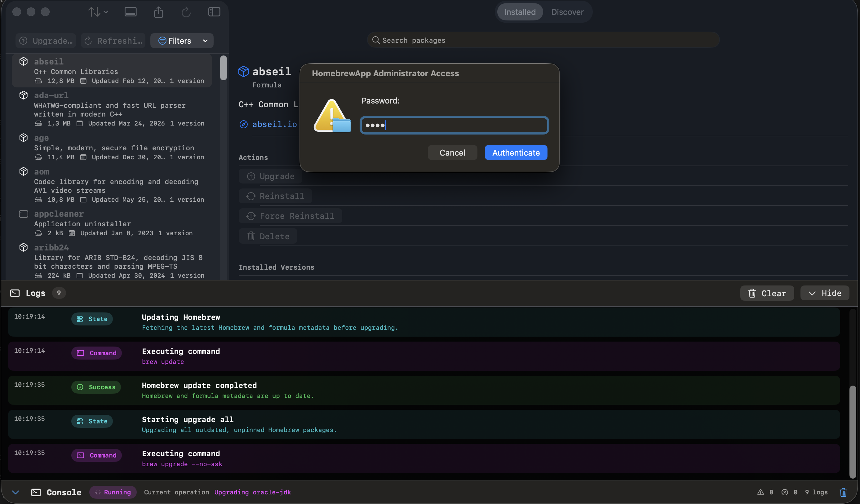Viewport: 860px width, 504px height.
Task: Click the warning folder icon in dialog
Action: click(x=332, y=116)
